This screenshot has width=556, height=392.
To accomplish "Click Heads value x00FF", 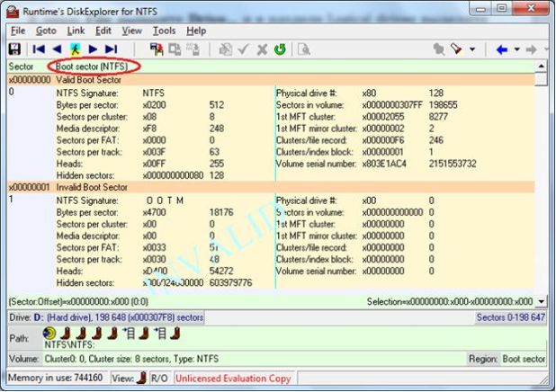I will click(154, 164).
